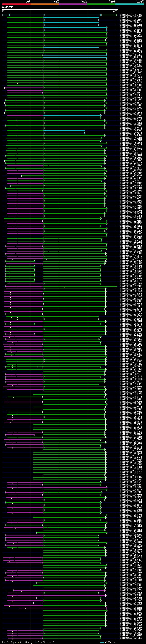Select the label UniRef100_Q9SMH7
This screenshot has width=146, height=644.
pyautogui.click(x=131, y=173)
